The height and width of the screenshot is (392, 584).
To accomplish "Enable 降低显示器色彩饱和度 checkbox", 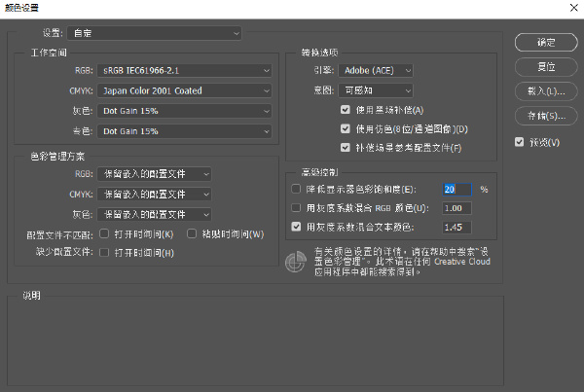I will tap(297, 189).
